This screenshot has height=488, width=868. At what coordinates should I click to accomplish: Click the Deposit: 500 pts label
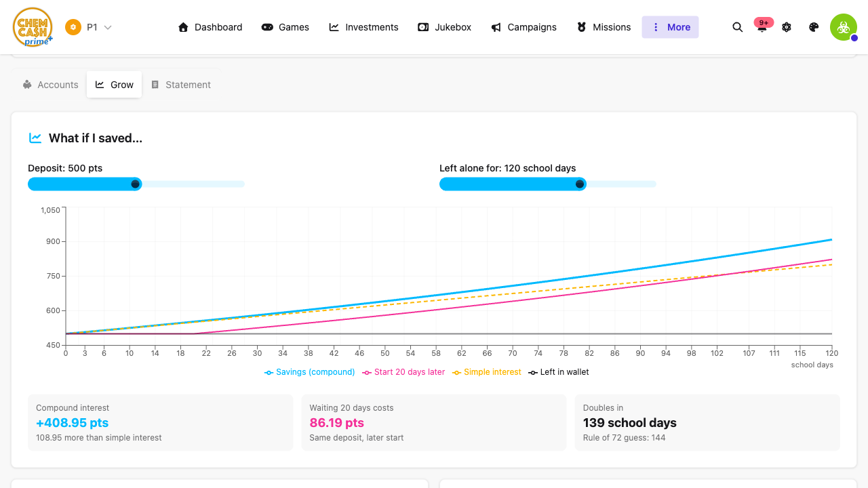(x=65, y=168)
